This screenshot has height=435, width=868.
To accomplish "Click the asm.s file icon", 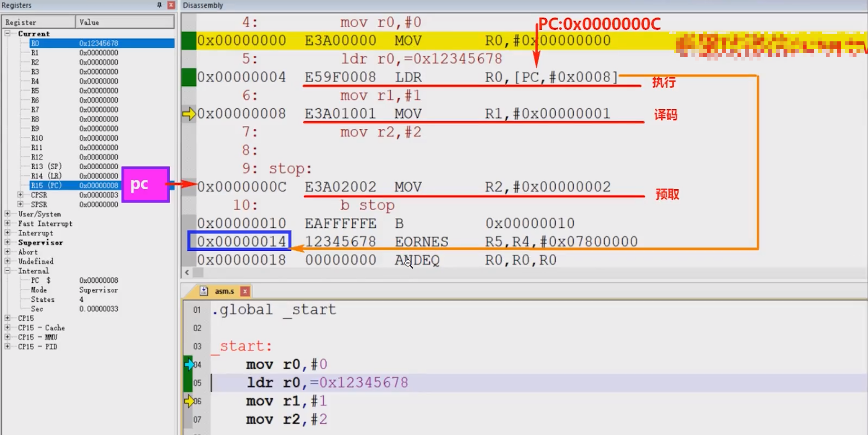I will (204, 291).
